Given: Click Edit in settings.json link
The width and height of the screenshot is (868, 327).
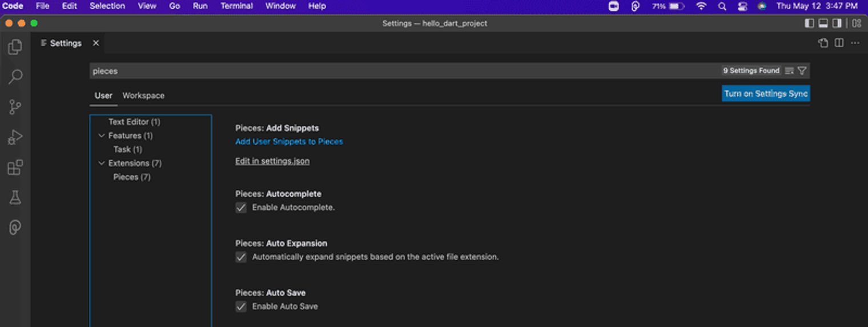Looking at the screenshot, I should (x=272, y=161).
